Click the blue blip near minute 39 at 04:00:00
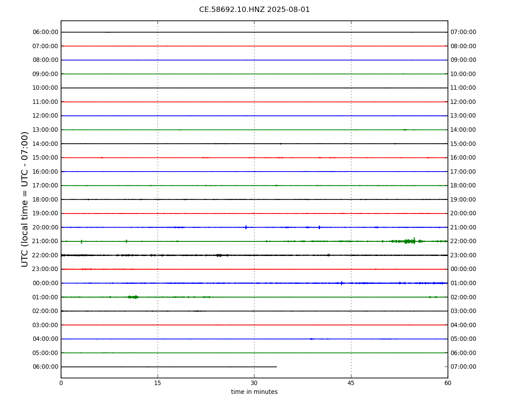 (311, 339)
